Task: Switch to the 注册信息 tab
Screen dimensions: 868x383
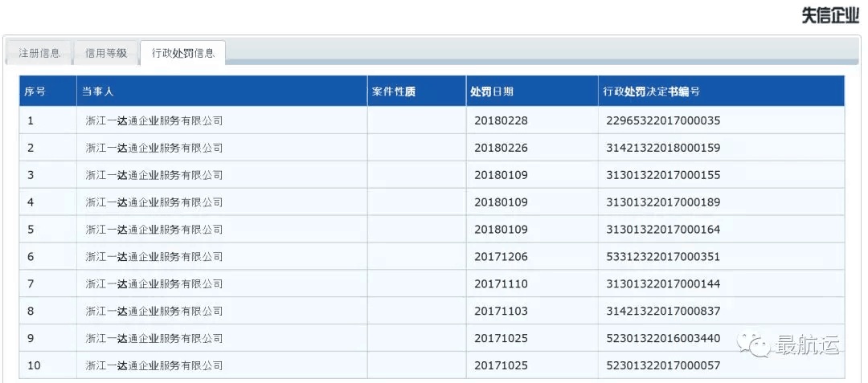Action: coord(39,53)
